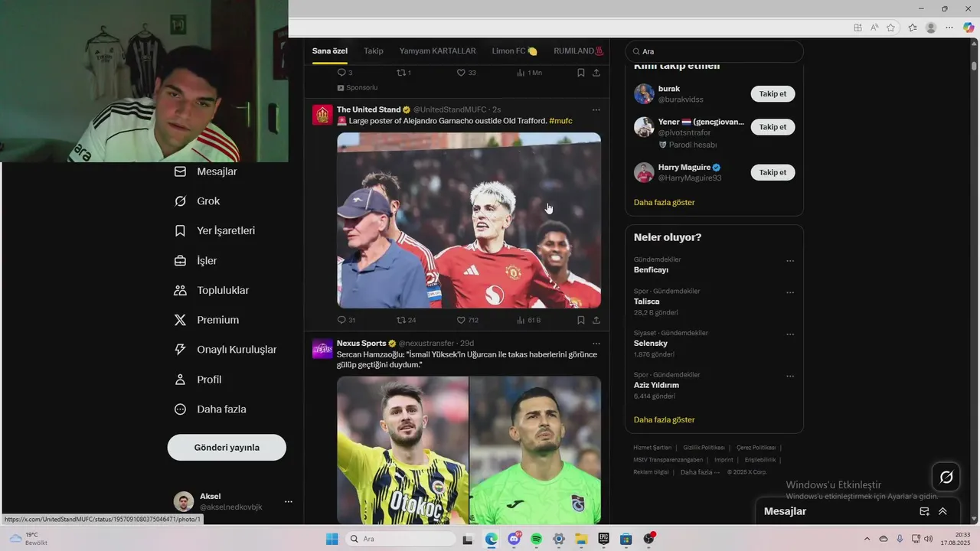Open Copilot in Edge toolbar
The height and width of the screenshot is (551, 980).
(969, 28)
